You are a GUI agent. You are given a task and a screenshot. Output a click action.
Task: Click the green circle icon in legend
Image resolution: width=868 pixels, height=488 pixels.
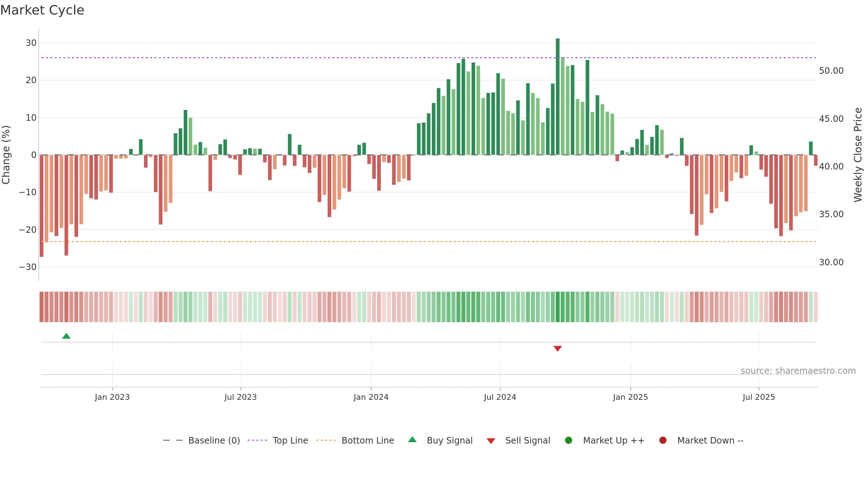click(x=569, y=440)
